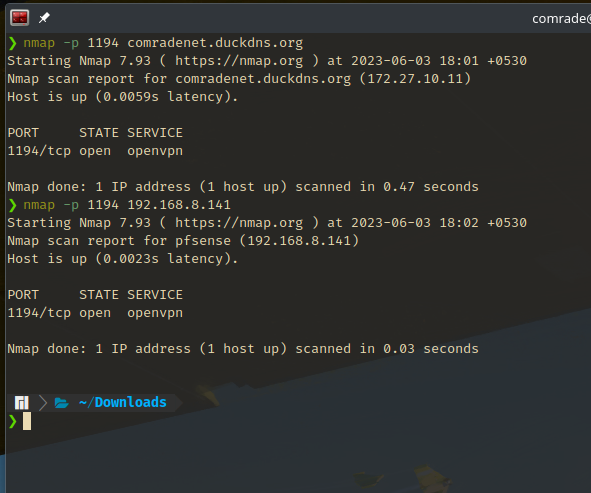Image resolution: width=591 pixels, height=493 pixels.
Task: Click the red terminal app icon in the titlebar
Action: click(x=20, y=18)
